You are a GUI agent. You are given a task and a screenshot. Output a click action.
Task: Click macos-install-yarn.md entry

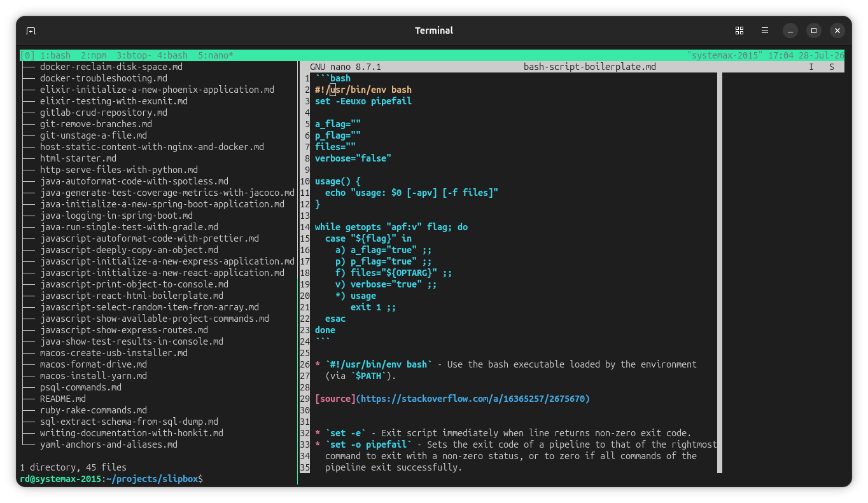click(94, 376)
